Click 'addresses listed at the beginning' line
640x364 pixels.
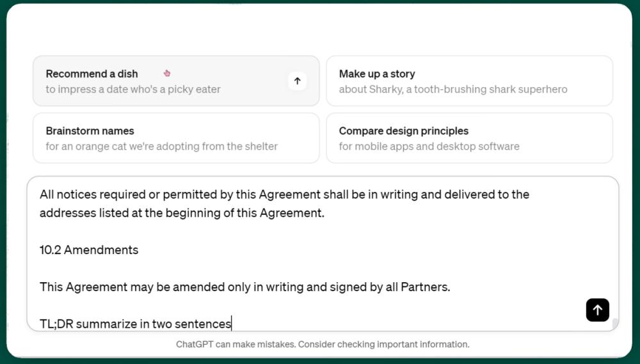point(182,213)
